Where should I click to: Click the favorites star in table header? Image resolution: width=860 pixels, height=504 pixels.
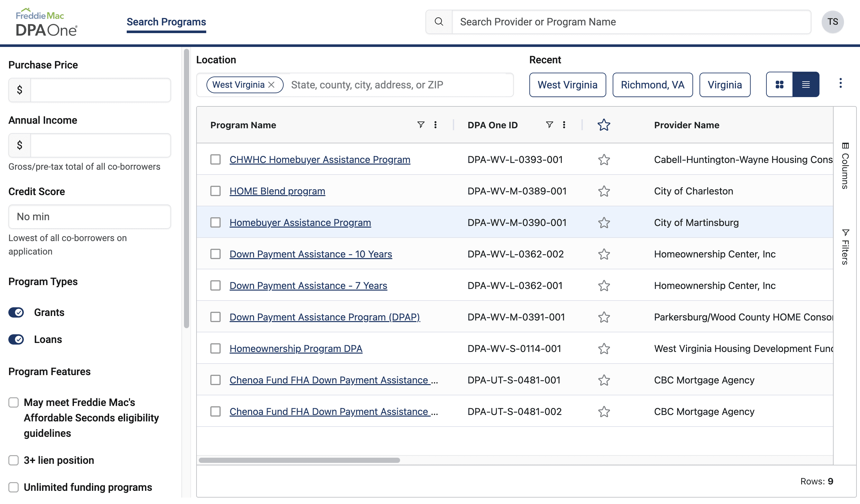[x=603, y=125]
